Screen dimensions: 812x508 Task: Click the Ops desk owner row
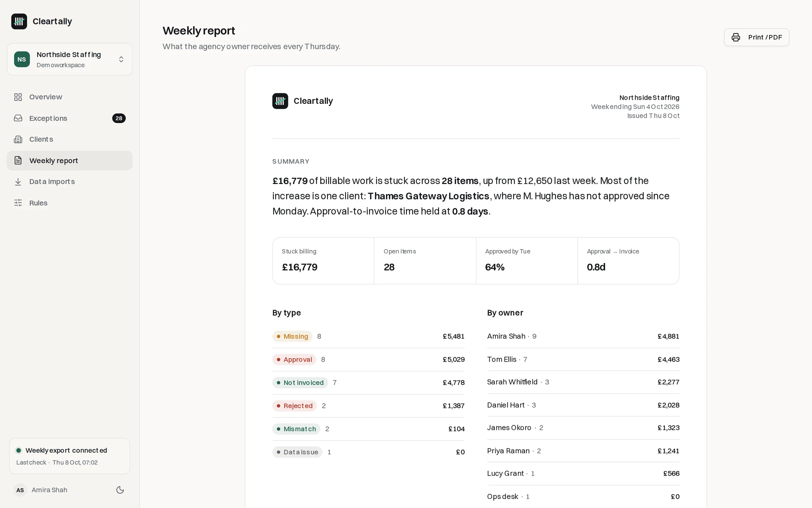tap(583, 497)
